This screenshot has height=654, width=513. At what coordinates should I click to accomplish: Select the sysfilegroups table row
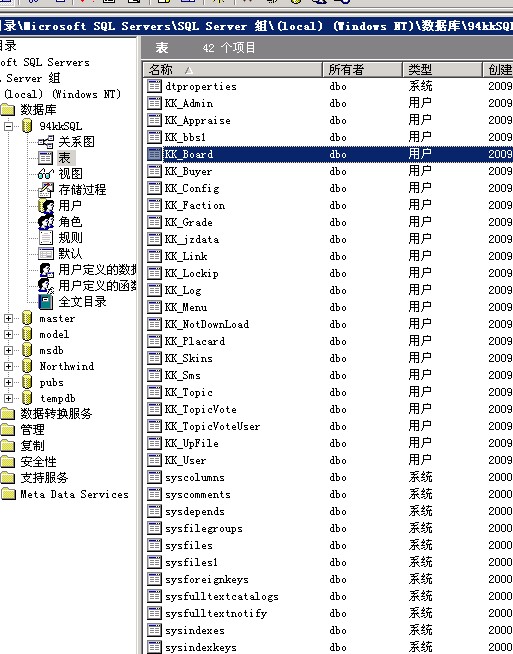tap(328, 528)
